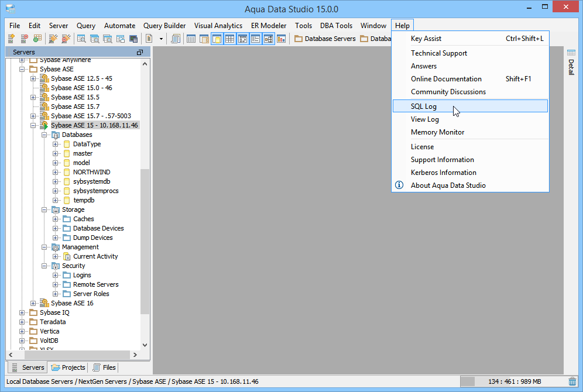
Task: Expand the NORTHWIND database node
Action: (56, 172)
